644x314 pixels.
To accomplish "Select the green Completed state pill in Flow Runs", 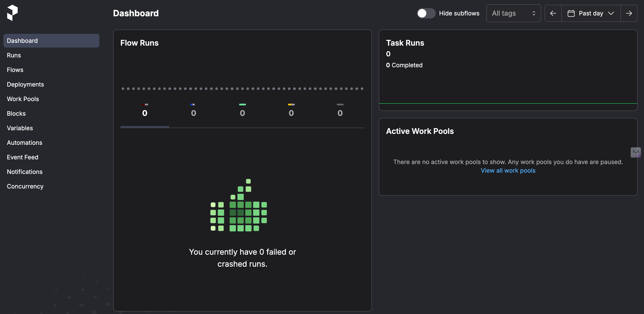I will tap(242, 105).
